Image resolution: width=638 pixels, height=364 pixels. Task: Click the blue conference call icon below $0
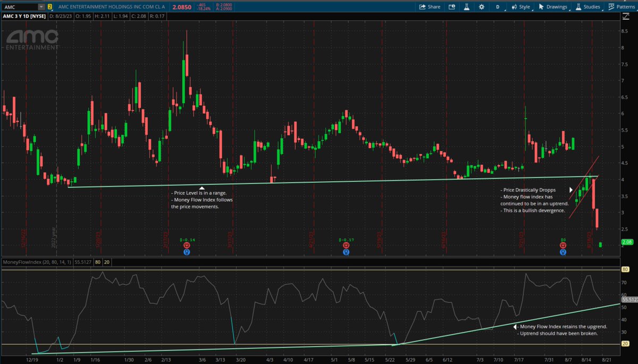tap(563, 252)
